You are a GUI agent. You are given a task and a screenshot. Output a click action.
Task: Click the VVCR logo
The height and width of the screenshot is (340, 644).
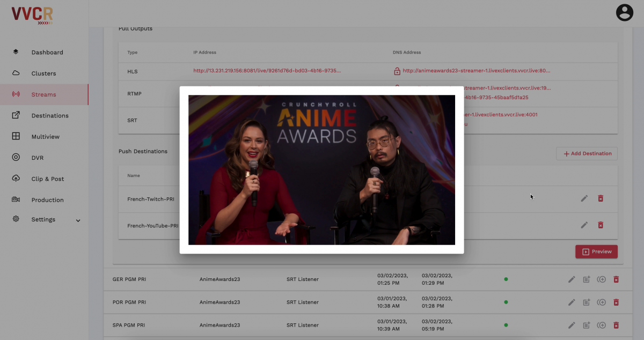click(32, 15)
